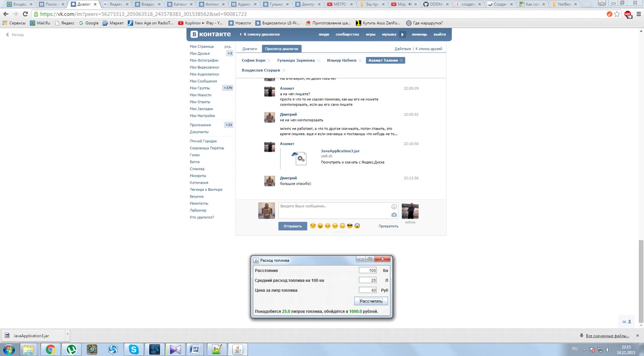Click the sunglasses emoji below message box
This screenshot has width=644, height=356.
[x=350, y=226]
